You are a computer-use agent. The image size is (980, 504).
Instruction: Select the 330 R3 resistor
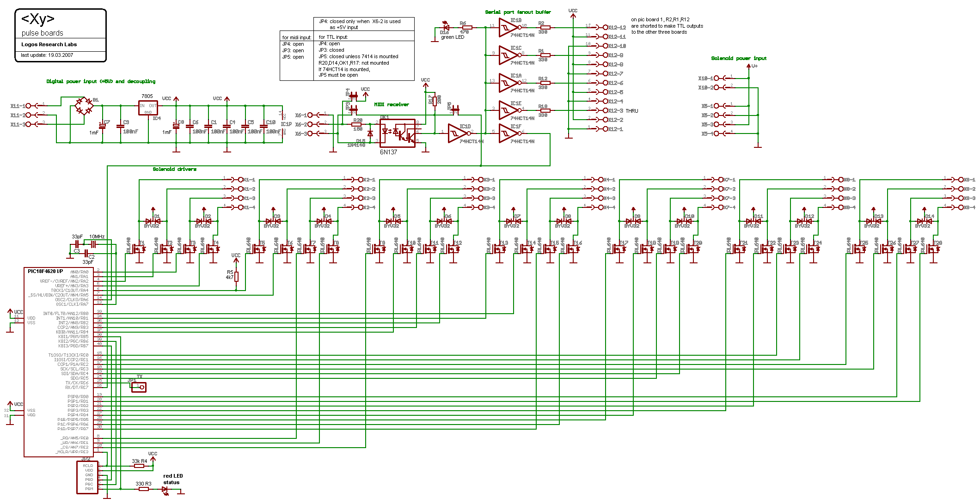coord(144,489)
